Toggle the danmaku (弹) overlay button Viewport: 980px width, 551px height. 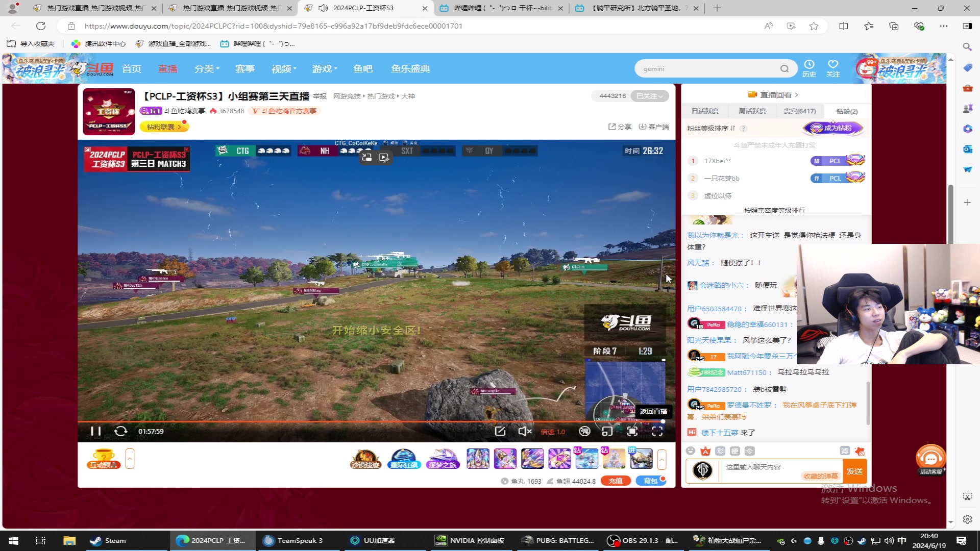584,431
